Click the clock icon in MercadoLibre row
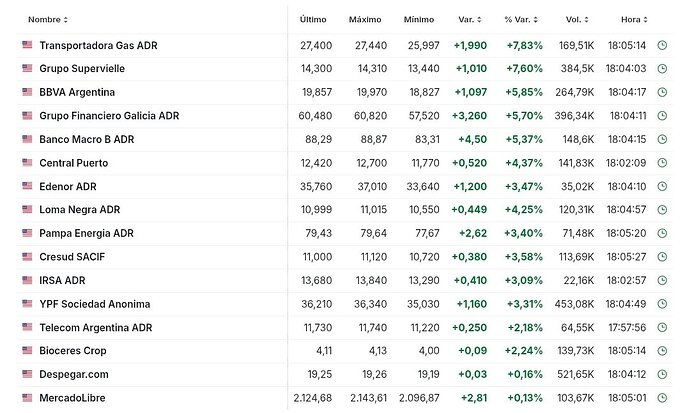 click(662, 398)
